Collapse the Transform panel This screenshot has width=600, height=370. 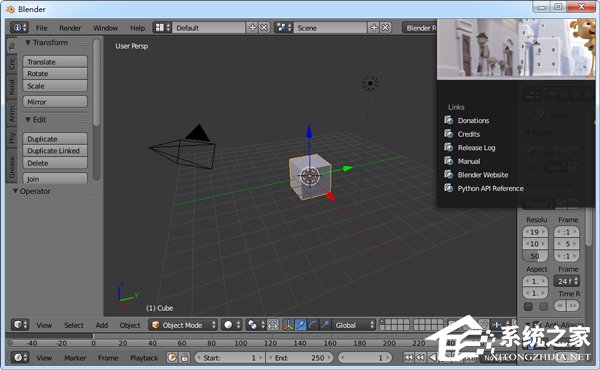click(x=28, y=42)
